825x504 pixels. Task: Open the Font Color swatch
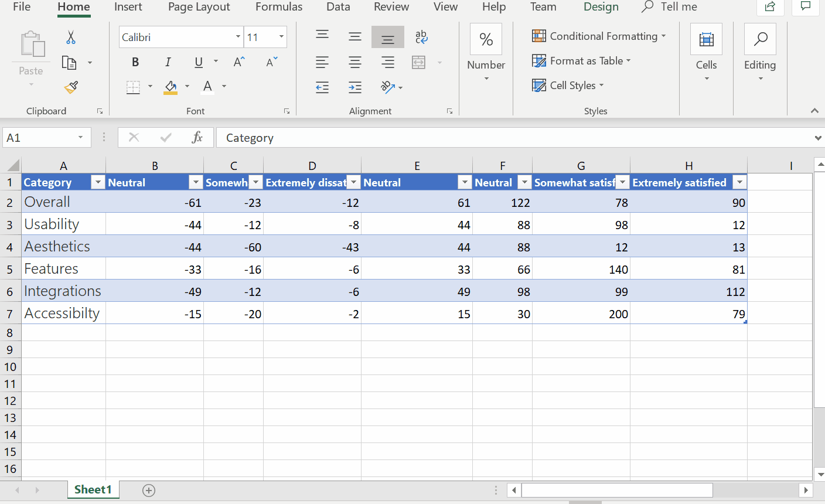207,87
